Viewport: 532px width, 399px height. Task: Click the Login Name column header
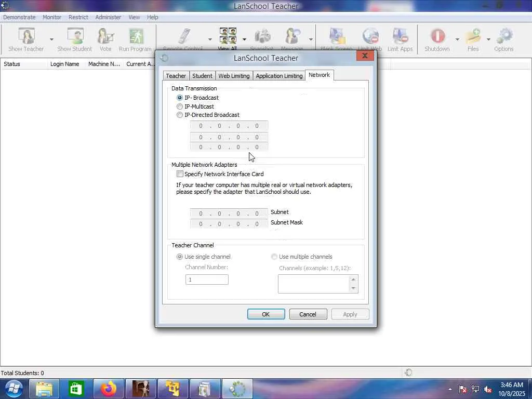pos(65,64)
